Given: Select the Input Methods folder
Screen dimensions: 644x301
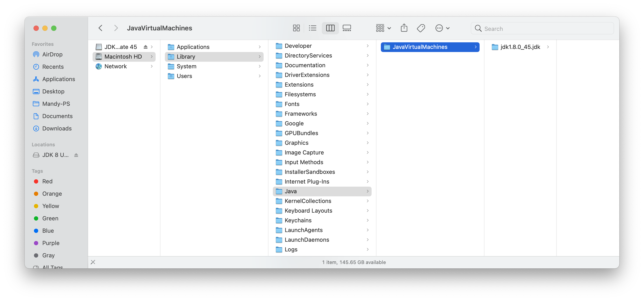Looking at the screenshot, I should click(x=322, y=162).
